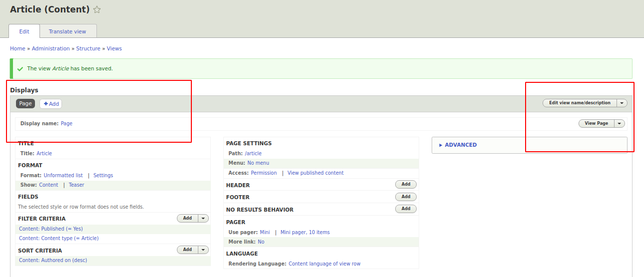This screenshot has height=277, width=644.
Task: Add a new display
Action: click(51, 104)
